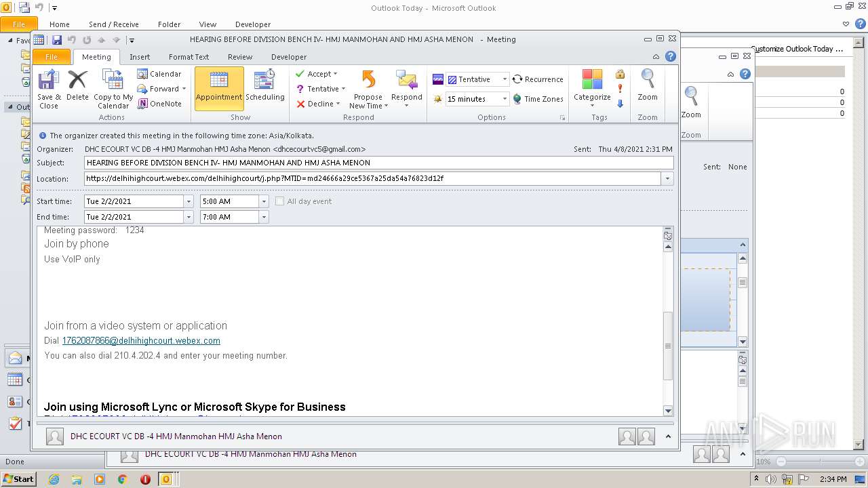Mark the meeting as Private with lock icon
This screenshot has width=868, height=488.
[x=620, y=74]
